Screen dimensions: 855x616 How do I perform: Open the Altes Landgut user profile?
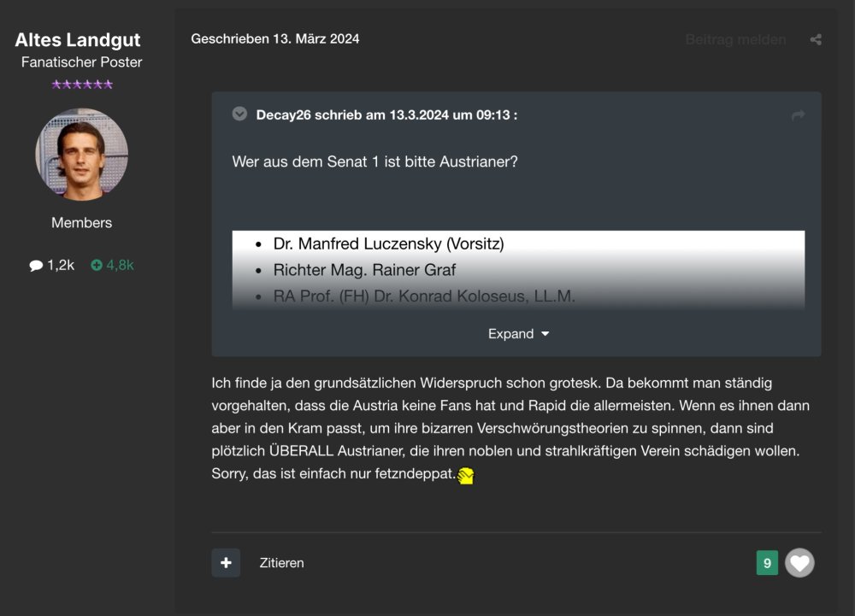78,40
